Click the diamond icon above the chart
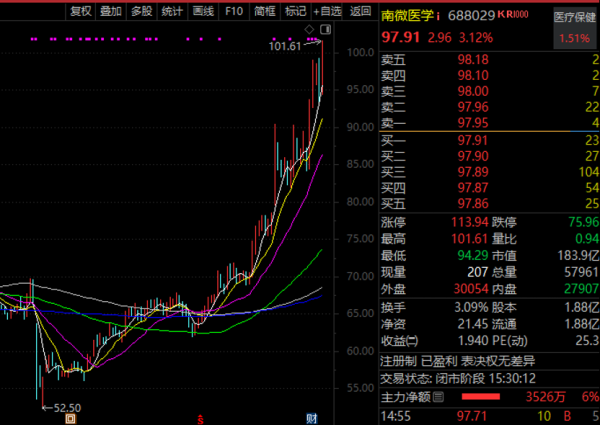The height and width of the screenshot is (425, 600). point(309,28)
